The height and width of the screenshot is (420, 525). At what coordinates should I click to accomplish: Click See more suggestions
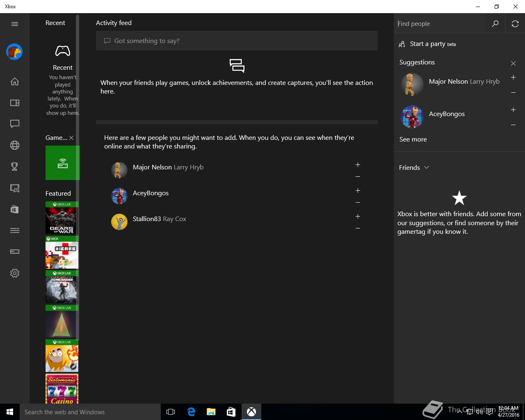pos(413,139)
